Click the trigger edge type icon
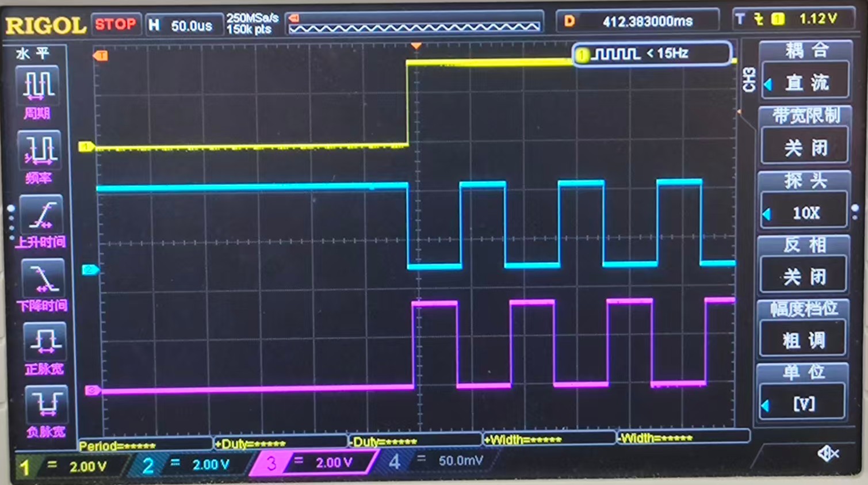 [759, 19]
